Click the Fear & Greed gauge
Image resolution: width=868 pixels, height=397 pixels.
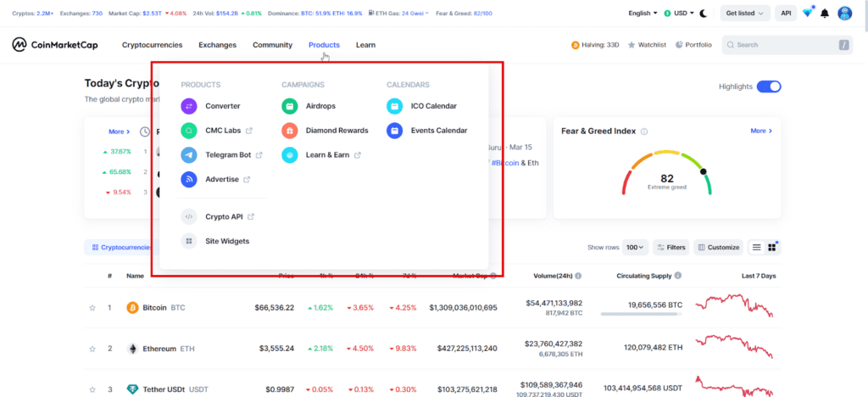667,173
